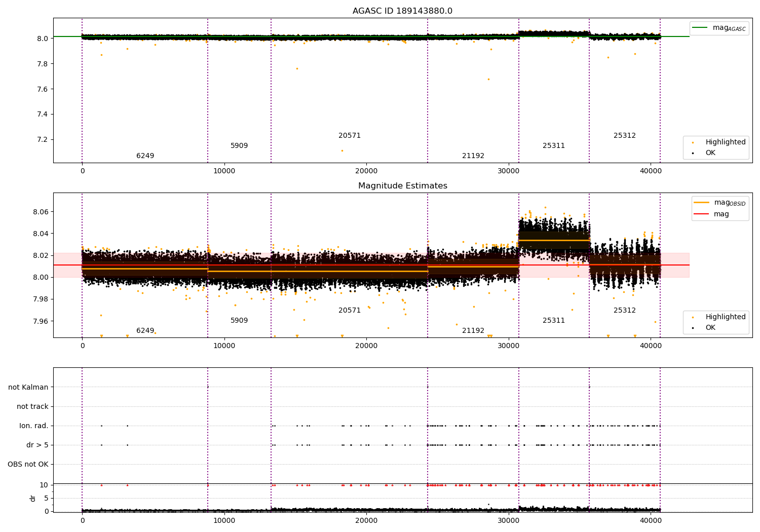Viewport: 760px width, 532px height.
Task: Click the 7.8 y-axis tick label
Action: pyautogui.click(x=43, y=64)
